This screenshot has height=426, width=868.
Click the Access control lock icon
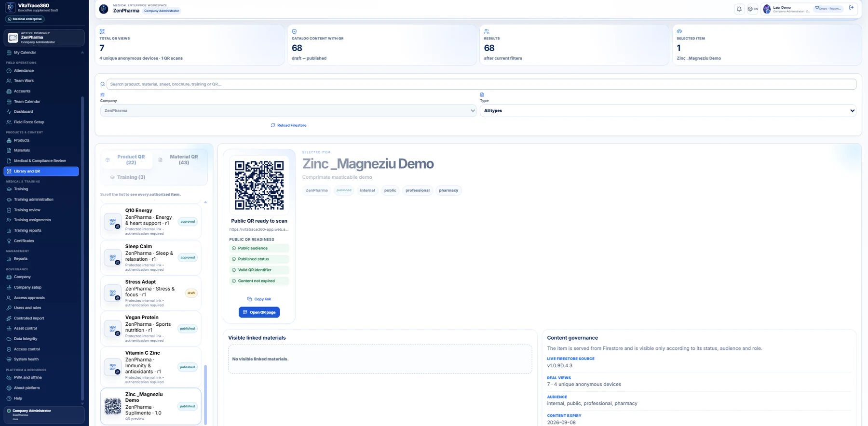pos(9,349)
